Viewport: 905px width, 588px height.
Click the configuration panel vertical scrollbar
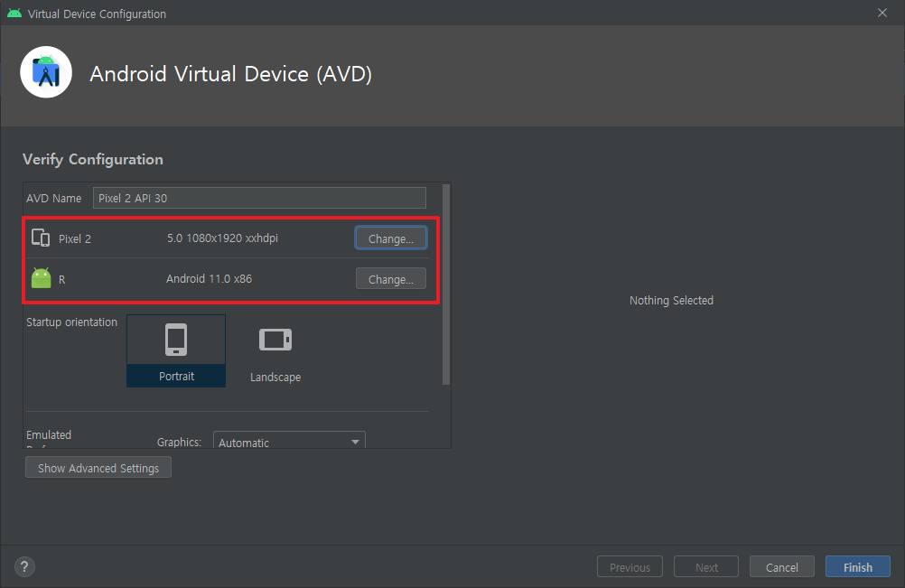coord(445,284)
